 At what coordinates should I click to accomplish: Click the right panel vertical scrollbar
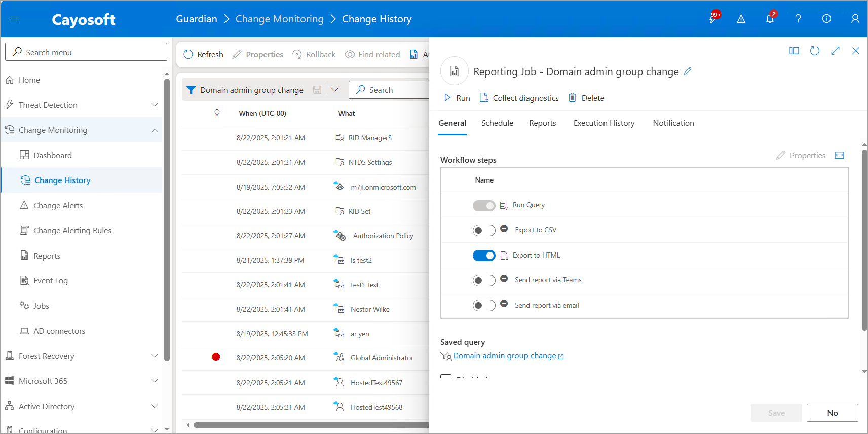864,240
